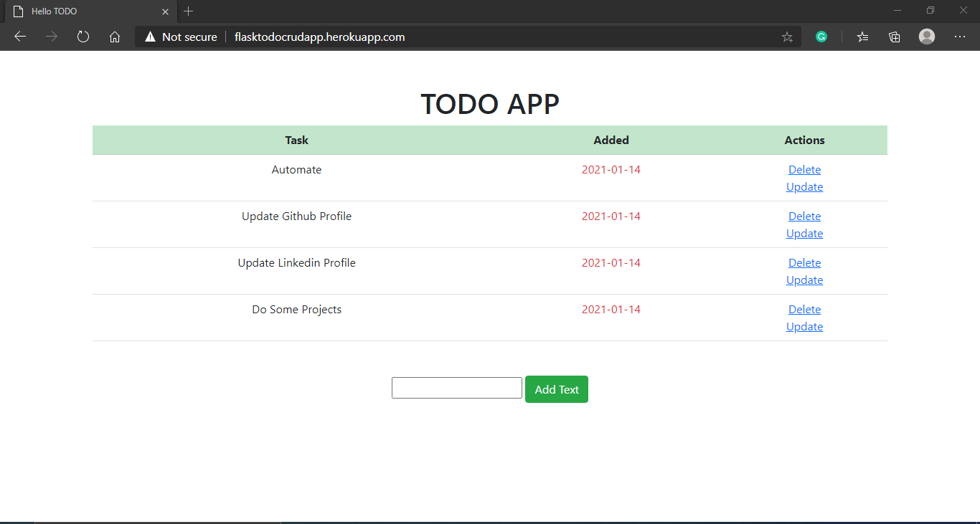Reload the TODO app page
The width and height of the screenshot is (980, 524).
[83, 37]
